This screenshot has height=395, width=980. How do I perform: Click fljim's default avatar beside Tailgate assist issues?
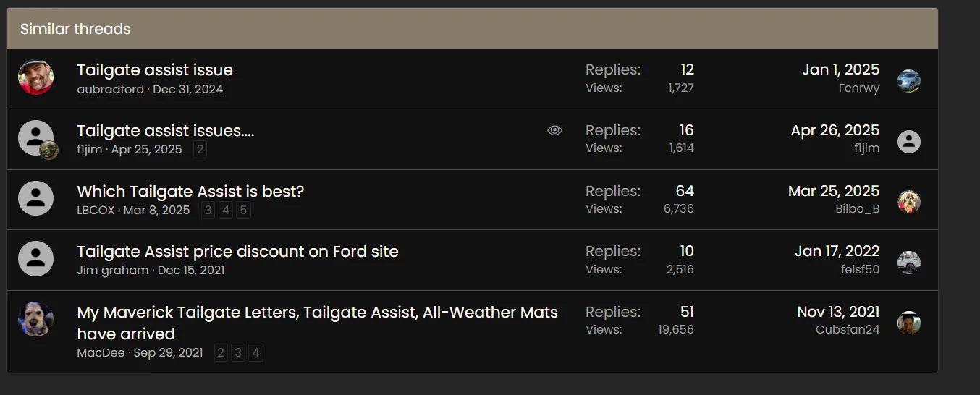[35, 137]
